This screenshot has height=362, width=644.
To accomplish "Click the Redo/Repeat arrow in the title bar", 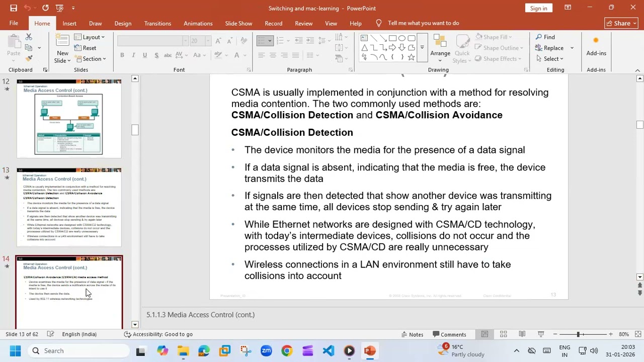I will pyautogui.click(x=45, y=8).
